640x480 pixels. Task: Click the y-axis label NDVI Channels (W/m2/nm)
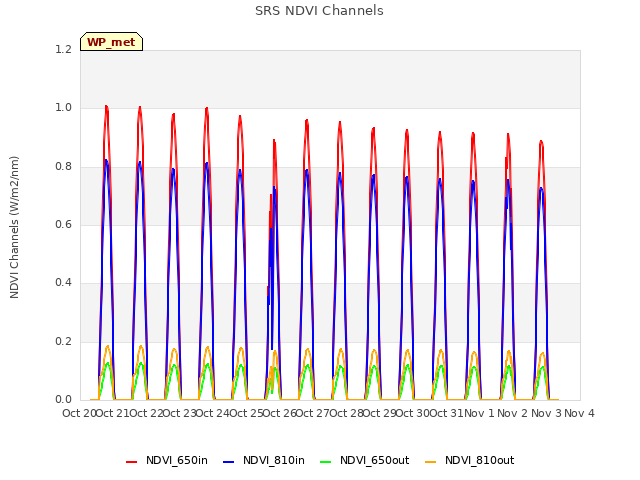(14, 227)
